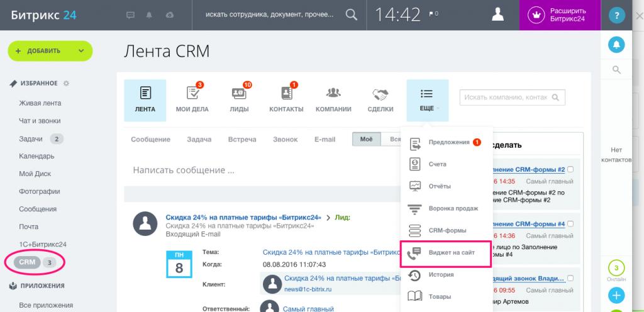Open Все приложения in sidebar
644x312 pixels.
point(46,305)
